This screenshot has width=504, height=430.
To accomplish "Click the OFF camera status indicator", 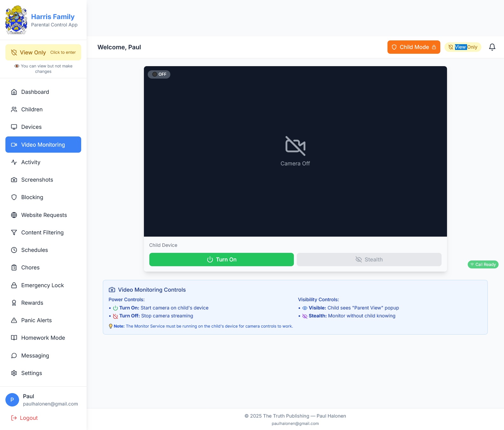I will (159, 74).
